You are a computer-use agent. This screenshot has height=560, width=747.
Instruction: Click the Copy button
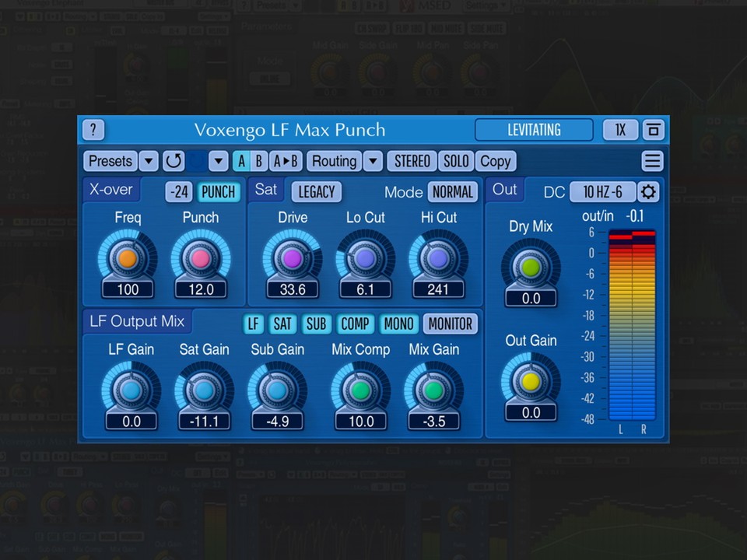click(x=496, y=162)
